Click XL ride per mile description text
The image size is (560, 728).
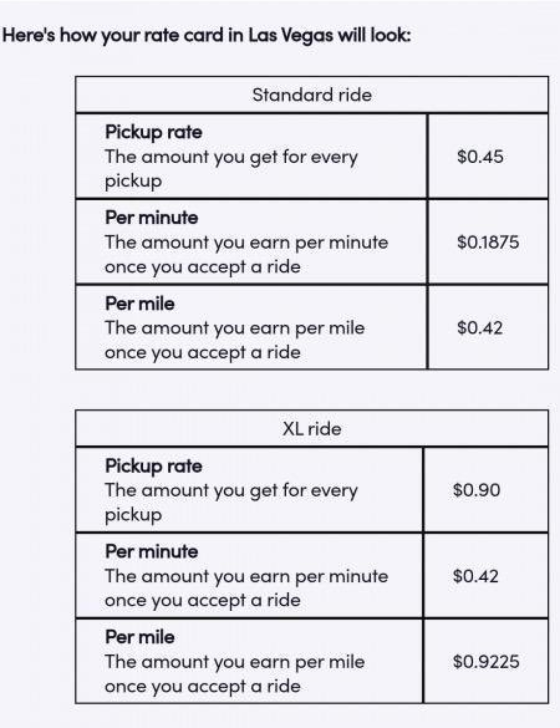(x=234, y=674)
